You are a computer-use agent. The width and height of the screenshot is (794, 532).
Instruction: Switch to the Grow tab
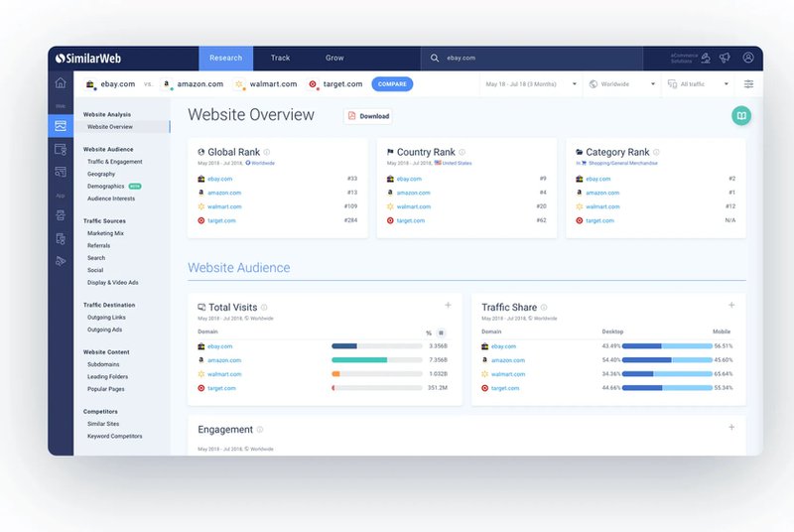334,58
